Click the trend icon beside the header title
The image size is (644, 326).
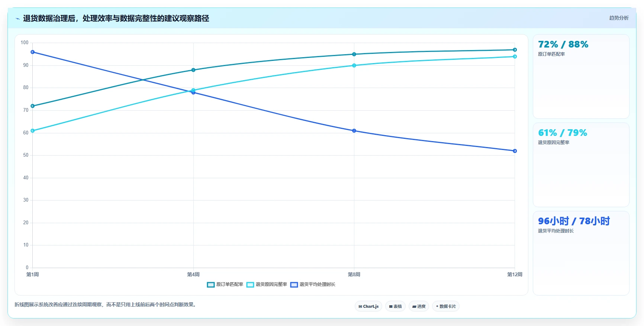[17, 19]
